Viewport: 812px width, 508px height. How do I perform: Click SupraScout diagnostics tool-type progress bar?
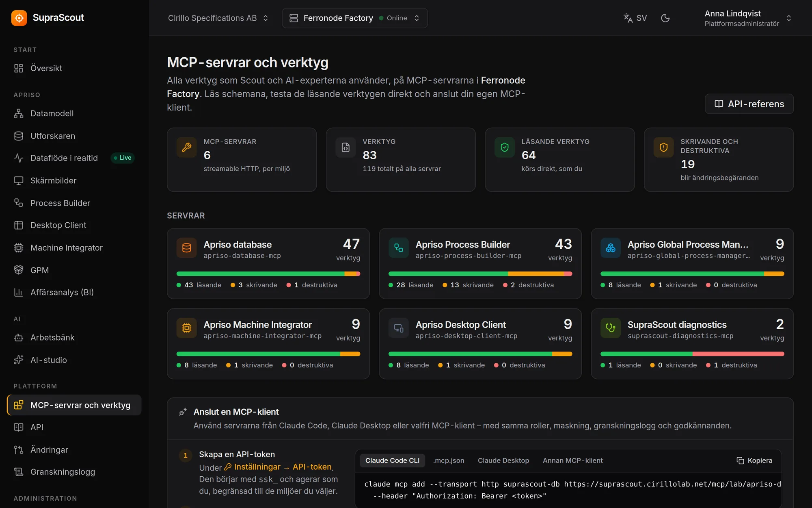coord(692,354)
